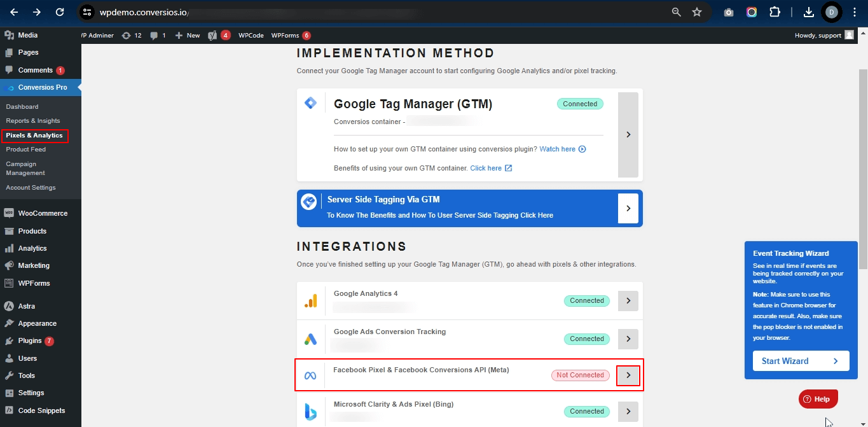
Task: Click the zoom magnifier icon in address bar
Action: pos(676,12)
